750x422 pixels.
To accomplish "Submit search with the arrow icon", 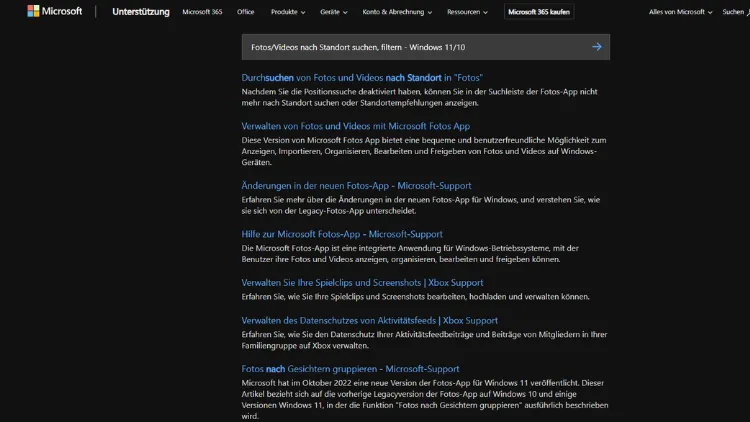I will 596,47.
